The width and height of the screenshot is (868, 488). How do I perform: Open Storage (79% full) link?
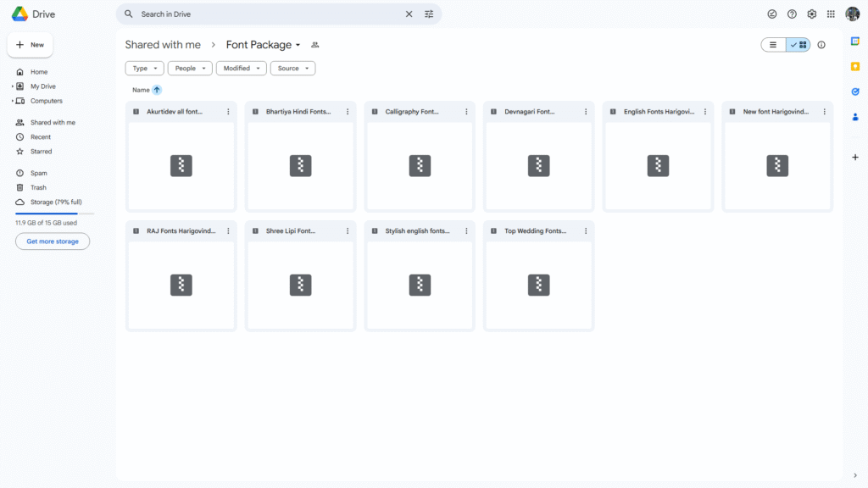54,202
